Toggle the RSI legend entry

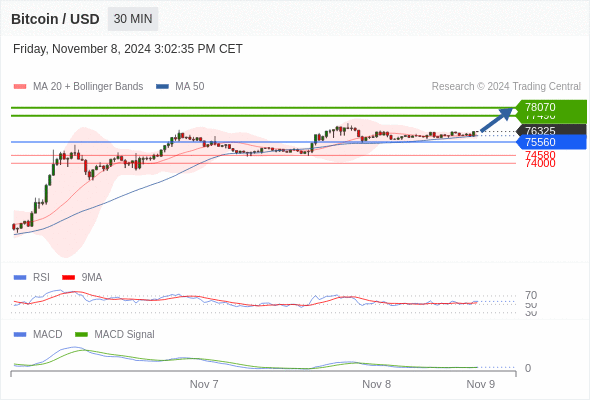[x=32, y=277]
